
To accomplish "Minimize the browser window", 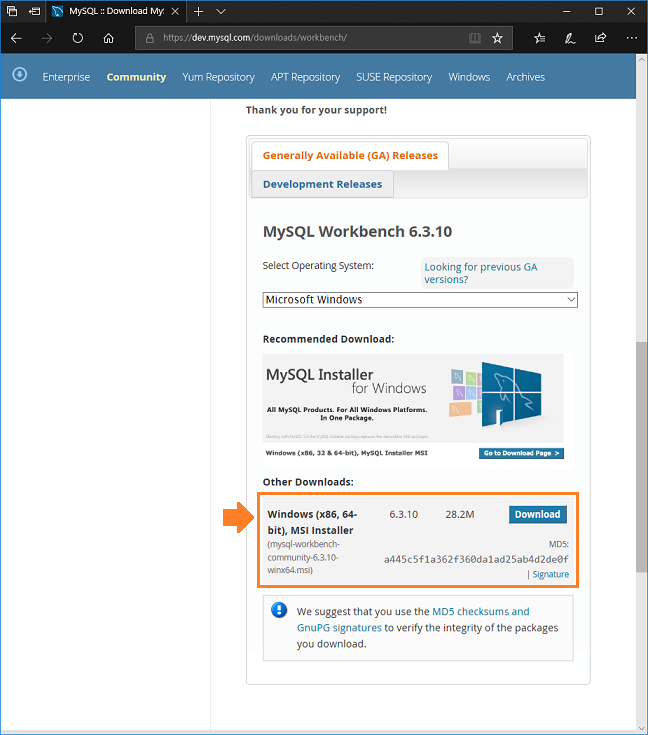I will point(566,11).
